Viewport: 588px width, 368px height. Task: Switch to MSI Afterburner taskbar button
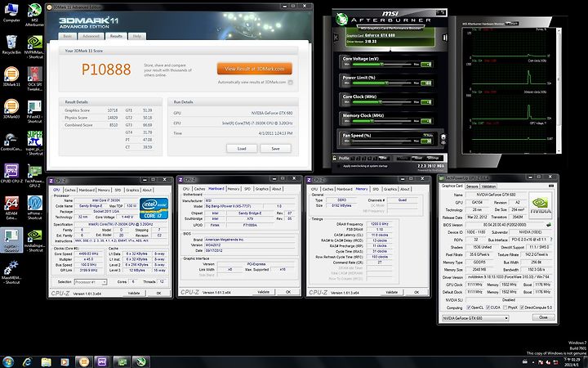(140, 361)
